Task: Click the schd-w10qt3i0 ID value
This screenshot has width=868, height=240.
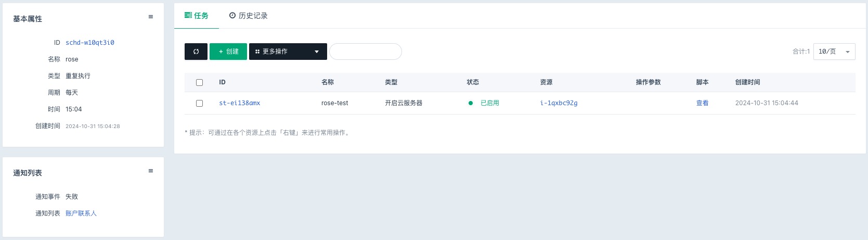Action: 90,43
